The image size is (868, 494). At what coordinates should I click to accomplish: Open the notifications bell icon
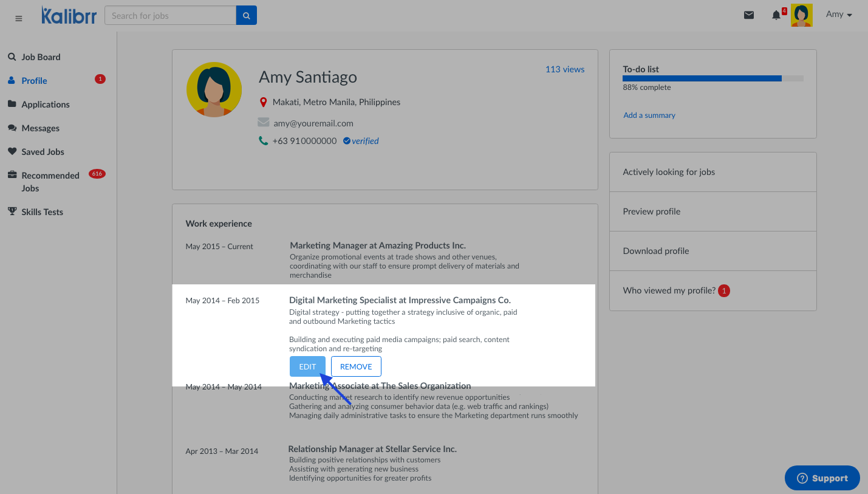(x=776, y=15)
